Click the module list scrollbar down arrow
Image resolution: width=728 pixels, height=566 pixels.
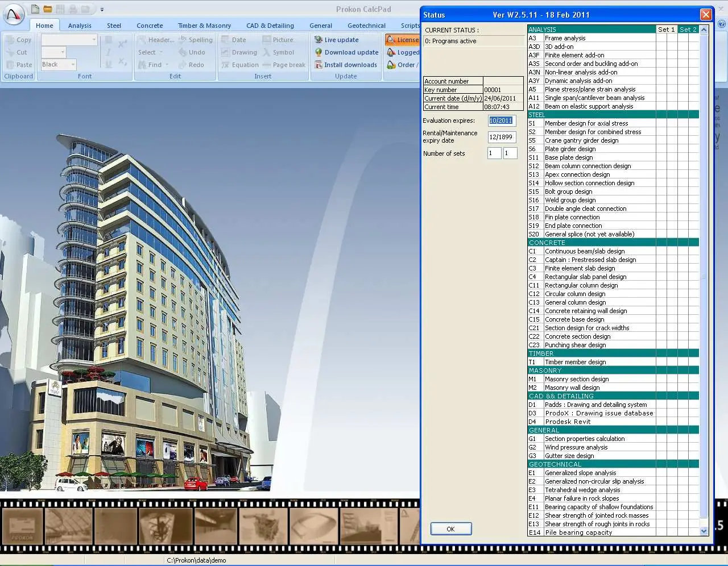704,531
